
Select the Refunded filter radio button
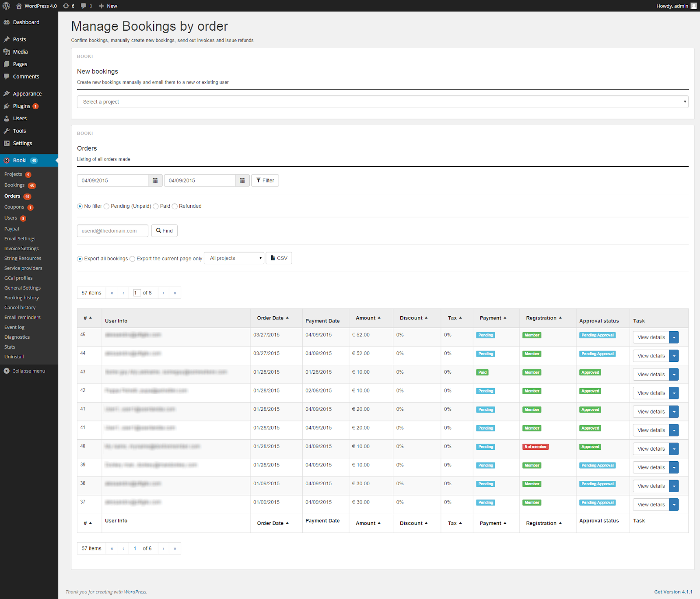pos(175,207)
